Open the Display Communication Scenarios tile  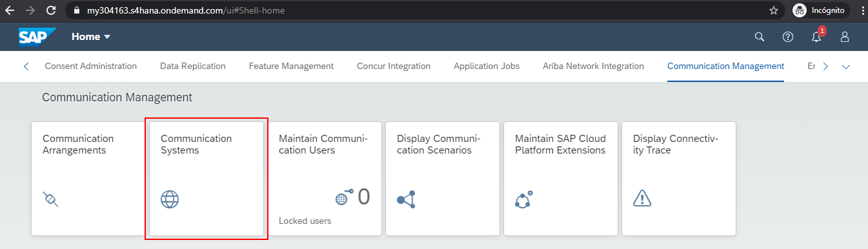pos(443,179)
